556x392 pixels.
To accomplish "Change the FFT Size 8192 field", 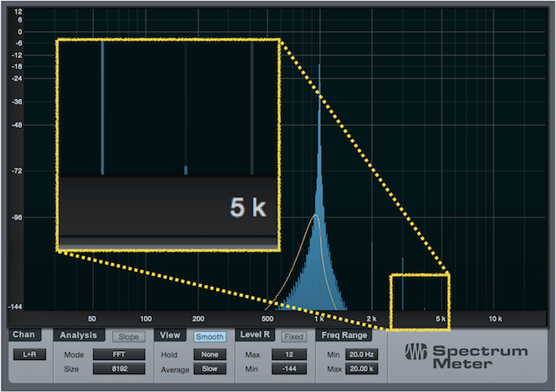I will tap(119, 368).
